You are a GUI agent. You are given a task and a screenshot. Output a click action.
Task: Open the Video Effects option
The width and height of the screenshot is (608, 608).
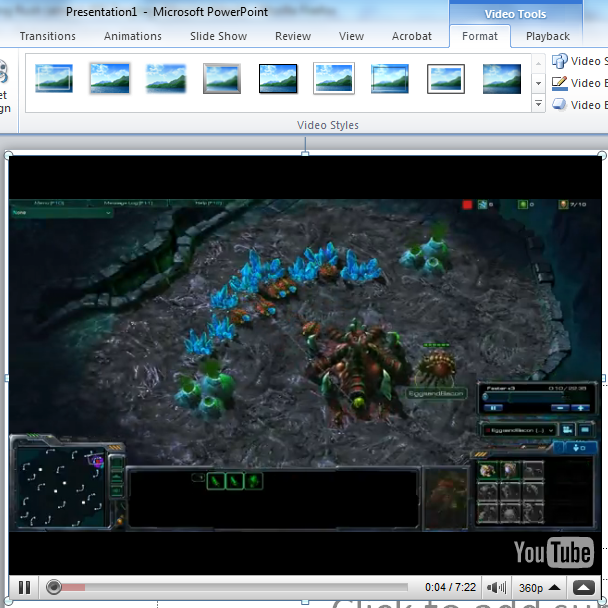(580, 105)
